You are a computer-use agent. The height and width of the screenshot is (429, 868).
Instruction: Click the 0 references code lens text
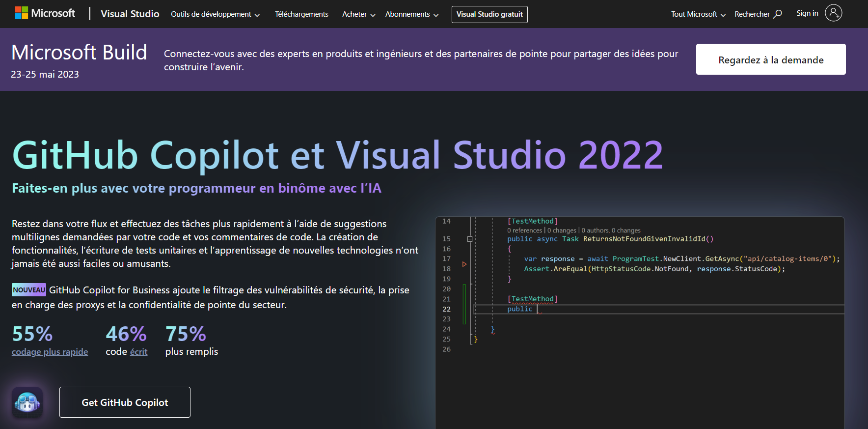pos(525,230)
